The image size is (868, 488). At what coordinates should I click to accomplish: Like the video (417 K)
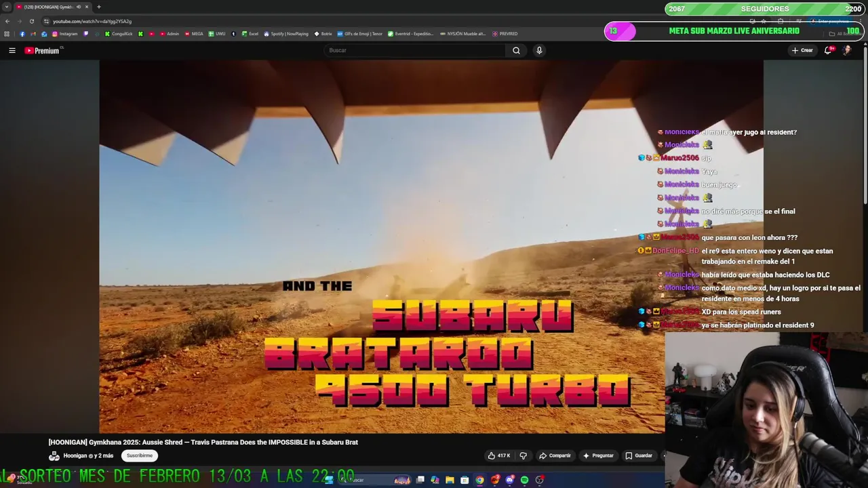(x=499, y=455)
